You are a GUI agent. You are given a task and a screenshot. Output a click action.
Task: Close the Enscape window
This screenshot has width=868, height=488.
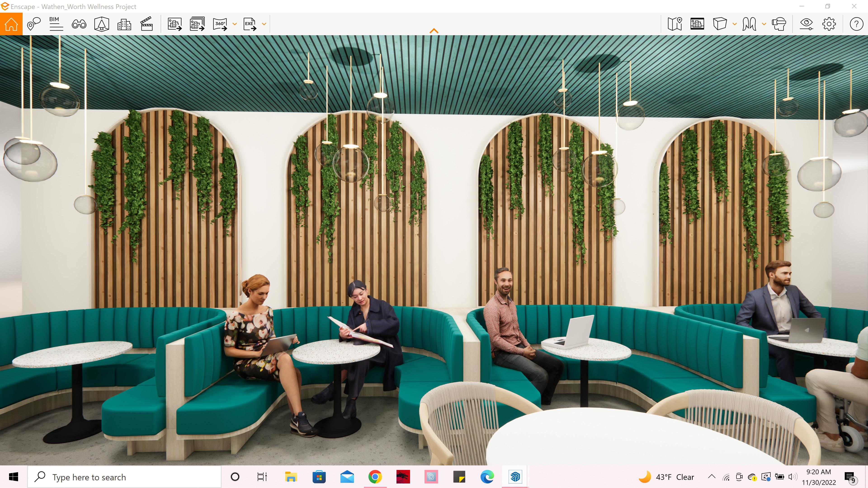tap(854, 6)
